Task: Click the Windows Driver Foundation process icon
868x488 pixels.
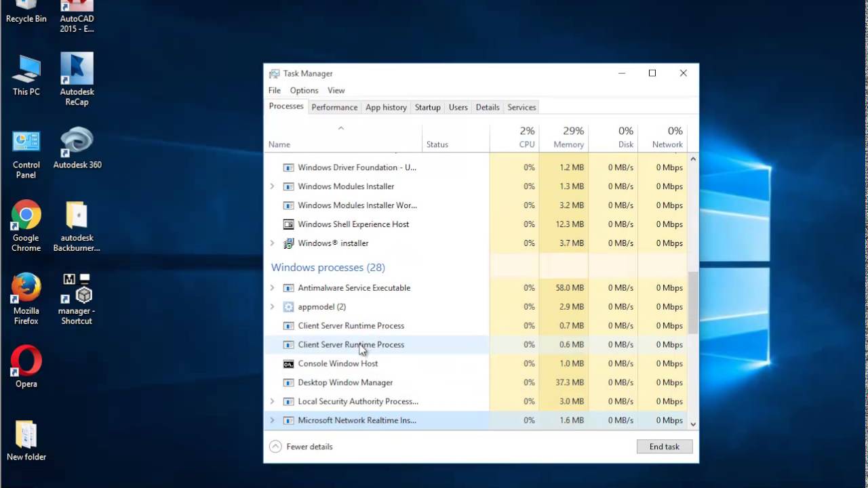Action: 288,167
